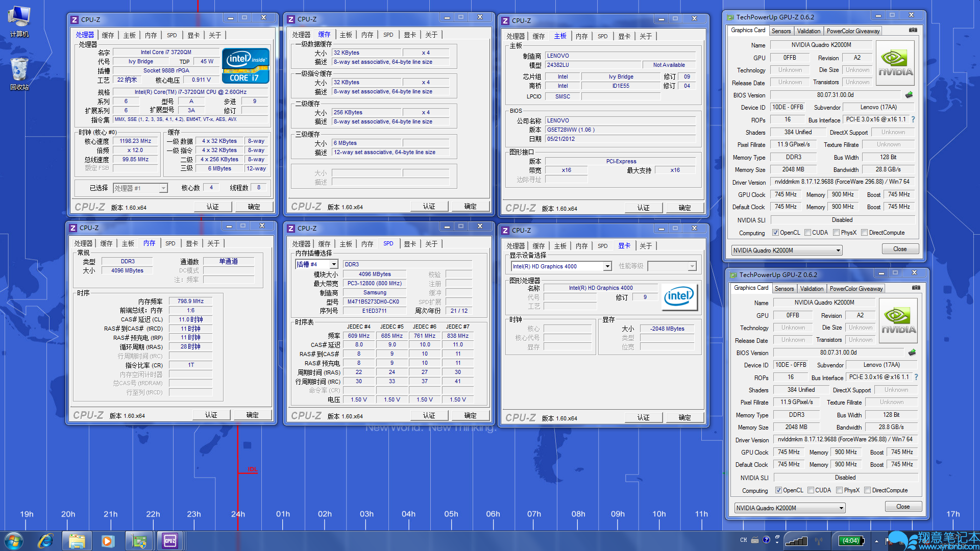Open Windows Media Player from taskbar
The height and width of the screenshot is (551, 980).
pos(108,541)
